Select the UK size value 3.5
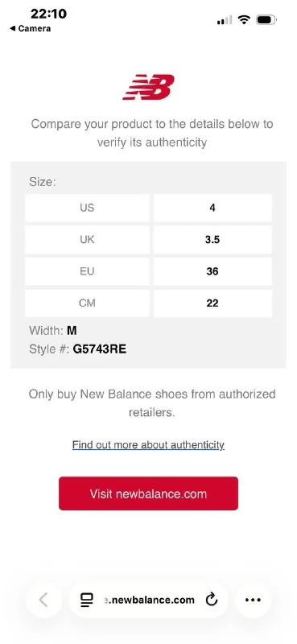The image size is (297, 644). 212,239
